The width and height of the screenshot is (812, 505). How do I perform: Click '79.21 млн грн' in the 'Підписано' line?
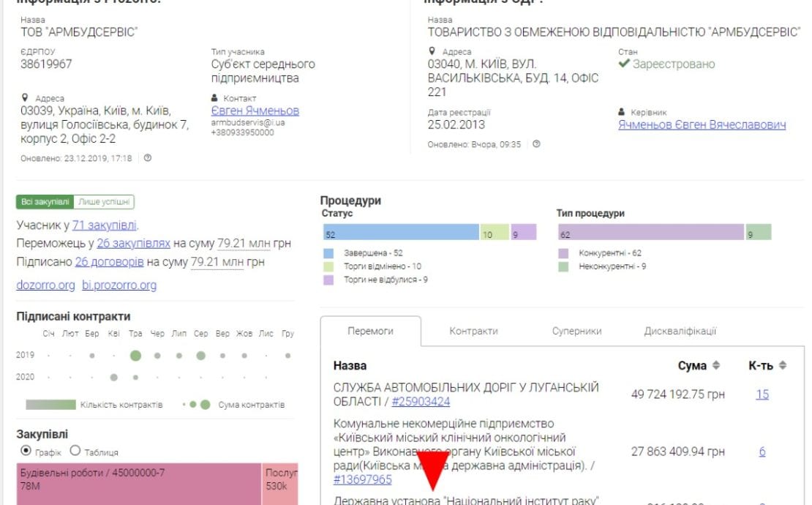click(x=228, y=261)
